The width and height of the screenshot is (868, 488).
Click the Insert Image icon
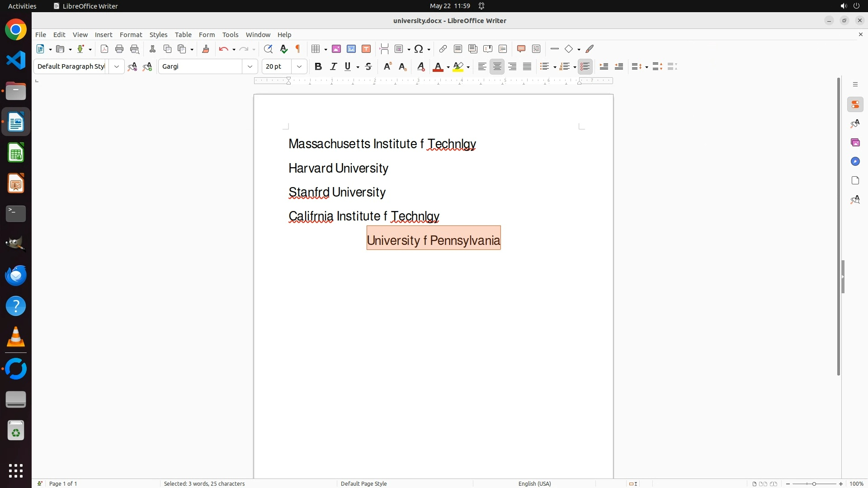point(336,49)
